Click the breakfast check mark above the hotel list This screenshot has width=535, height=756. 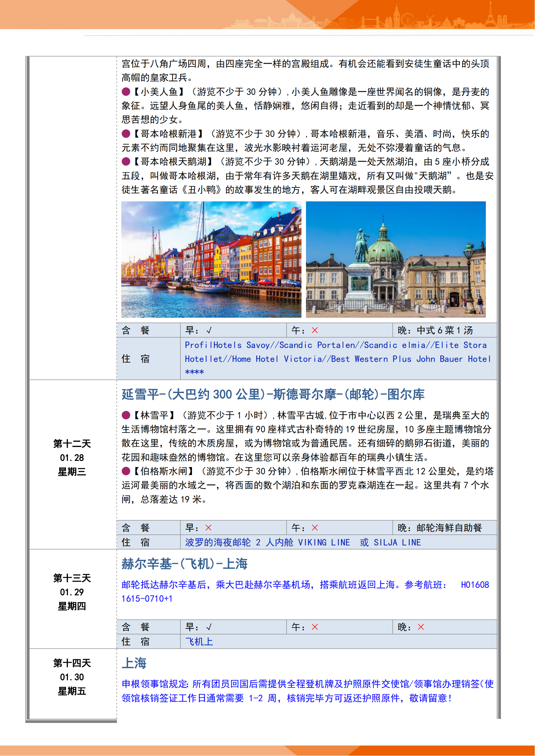coord(209,330)
